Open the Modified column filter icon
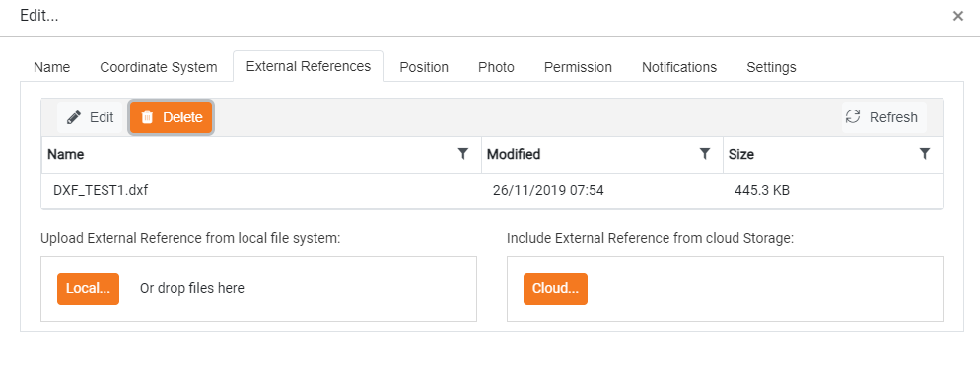The width and height of the screenshot is (980, 366). (705, 154)
